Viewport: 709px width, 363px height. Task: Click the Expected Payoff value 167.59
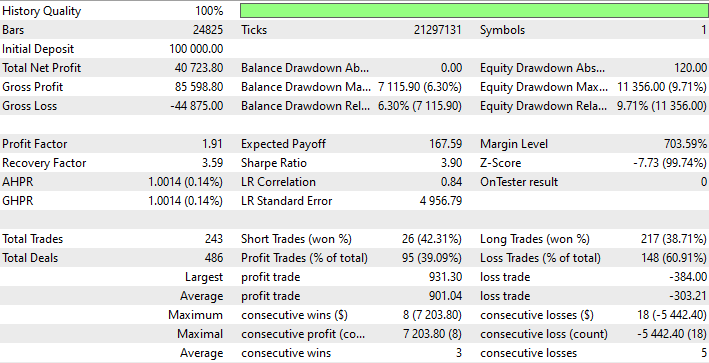pyautogui.click(x=445, y=144)
